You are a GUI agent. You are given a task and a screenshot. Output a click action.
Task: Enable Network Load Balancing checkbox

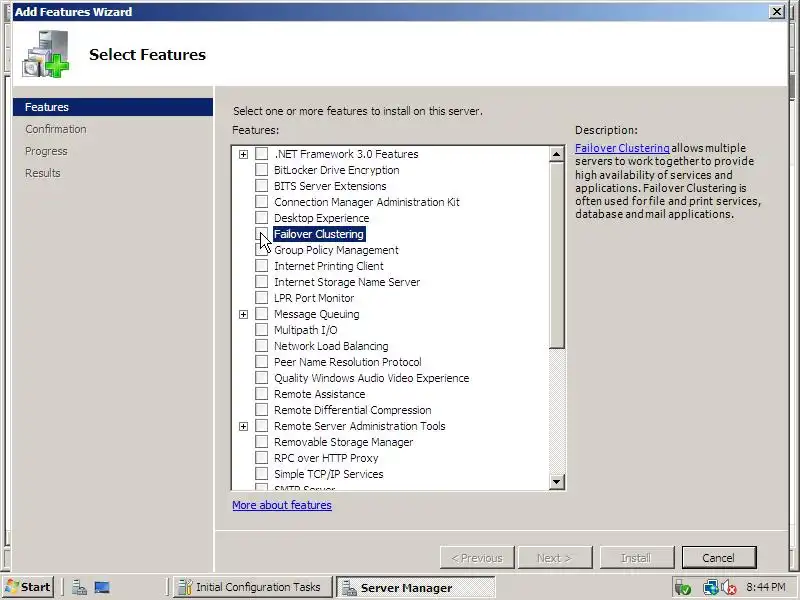(x=261, y=346)
